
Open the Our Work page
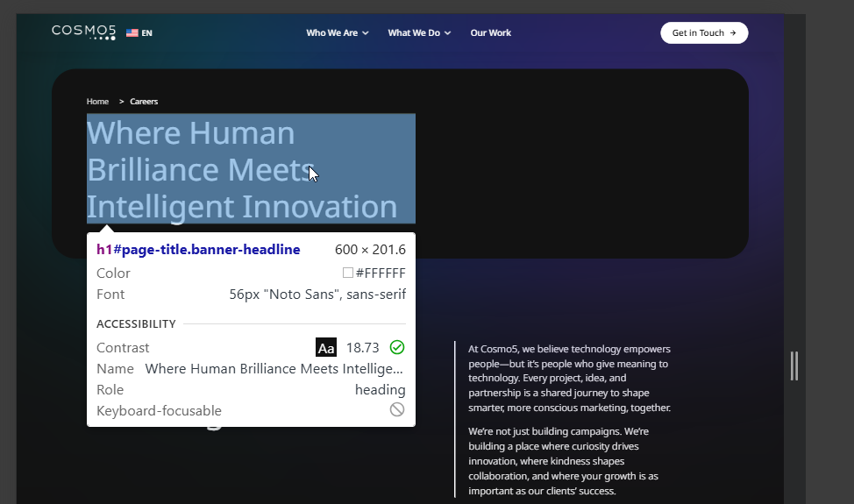coord(491,32)
